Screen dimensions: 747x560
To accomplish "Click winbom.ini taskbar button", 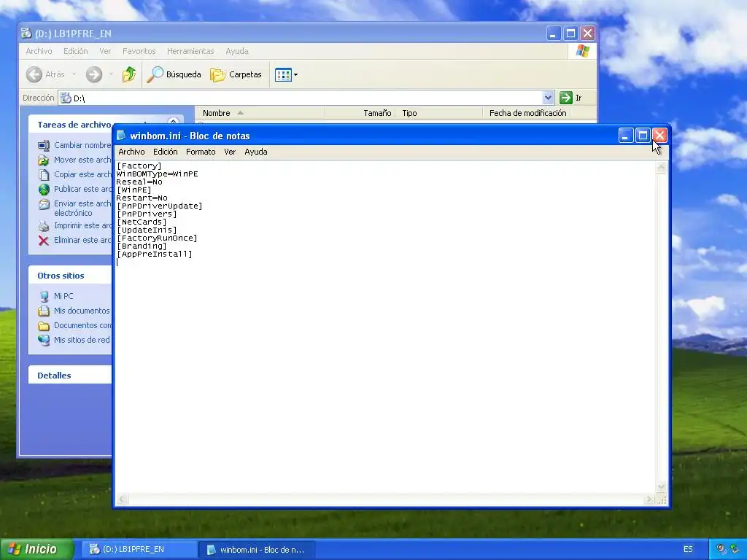I will pyautogui.click(x=256, y=550).
